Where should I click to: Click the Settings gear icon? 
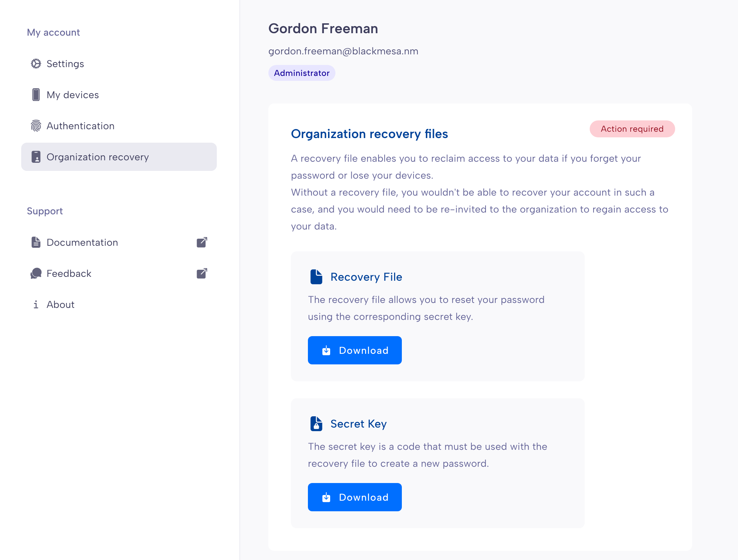36,64
